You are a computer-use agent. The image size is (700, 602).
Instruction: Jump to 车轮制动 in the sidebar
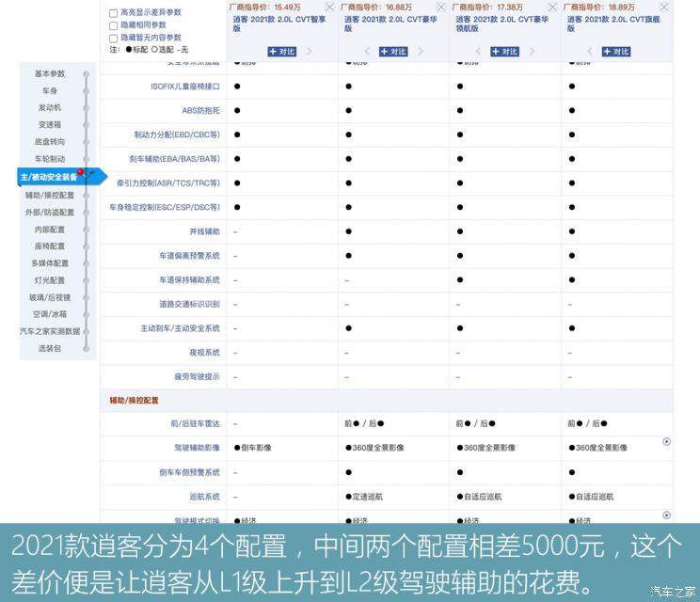[x=50, y=158]
